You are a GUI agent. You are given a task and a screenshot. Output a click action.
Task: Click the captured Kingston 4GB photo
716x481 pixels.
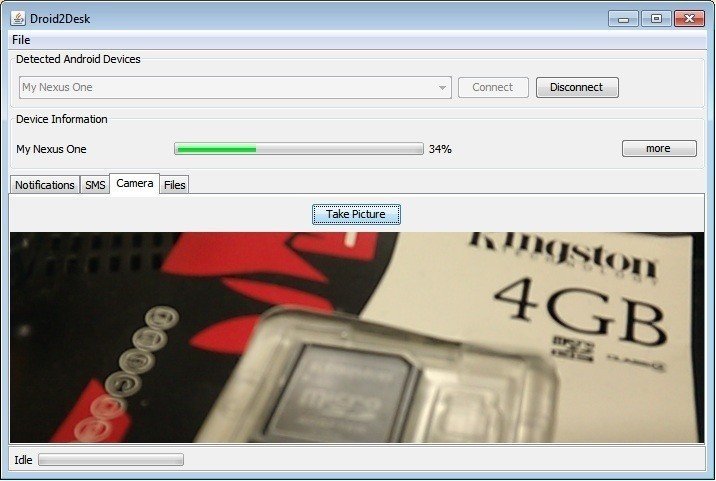point(357,338)
